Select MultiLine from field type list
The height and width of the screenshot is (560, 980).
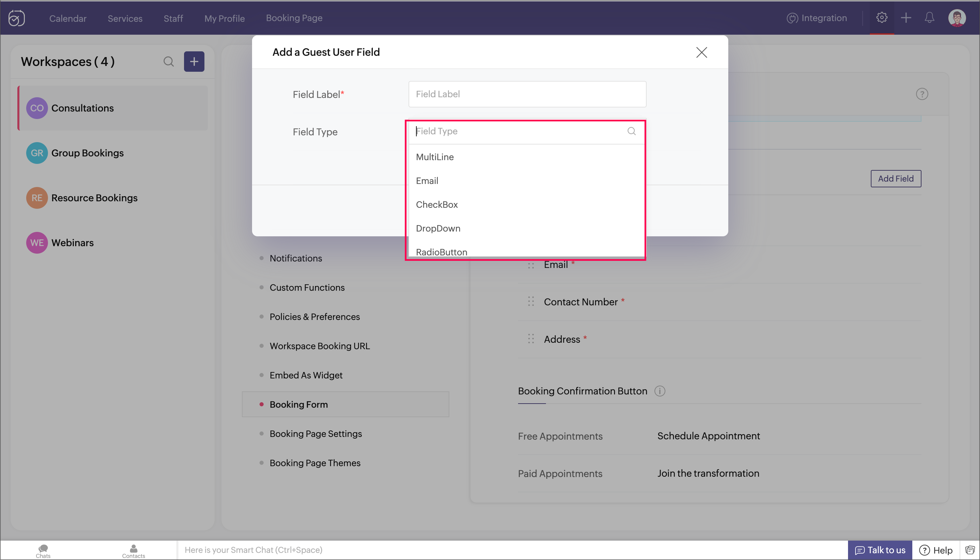coord(435,157)
